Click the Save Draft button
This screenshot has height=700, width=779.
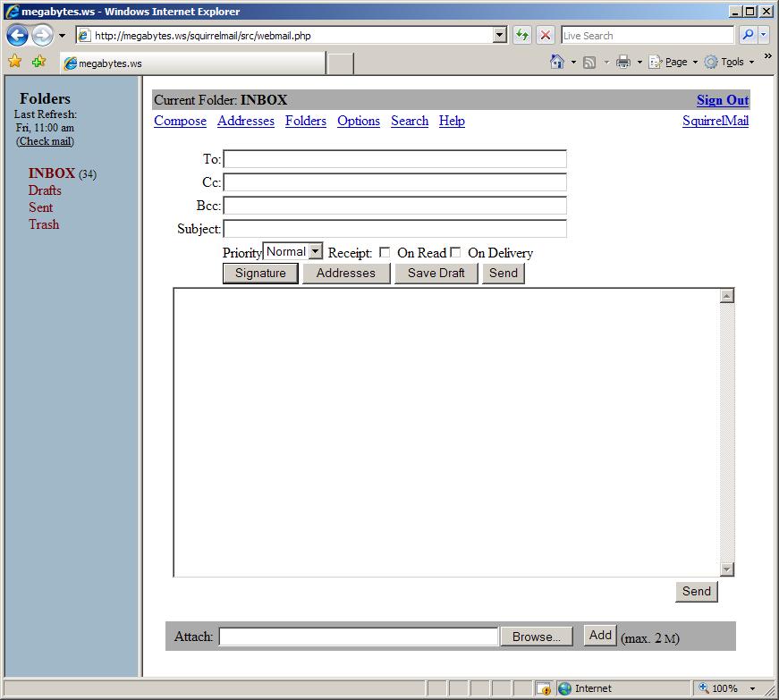pos(436,274)
